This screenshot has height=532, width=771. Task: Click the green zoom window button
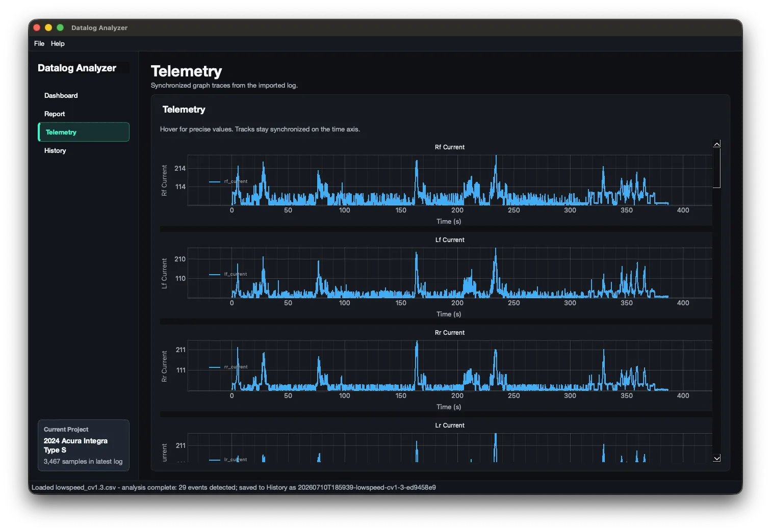pos(60,28)
